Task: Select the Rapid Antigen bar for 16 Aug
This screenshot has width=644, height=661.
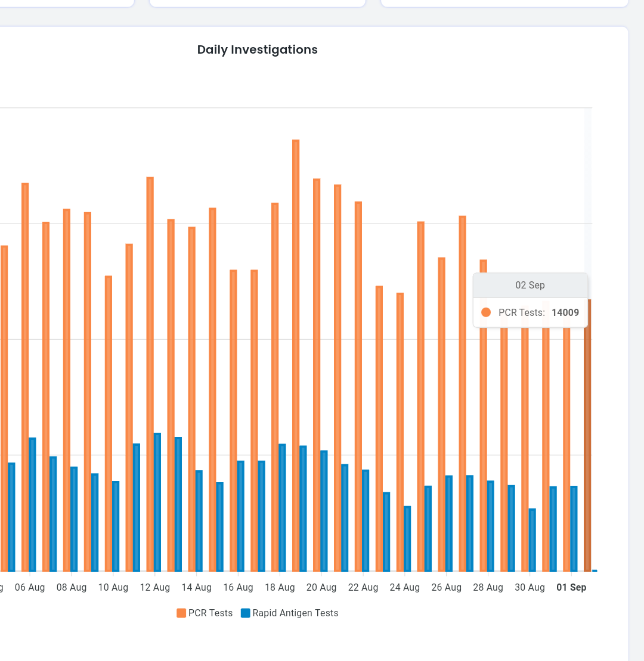Action: [240, 516]
